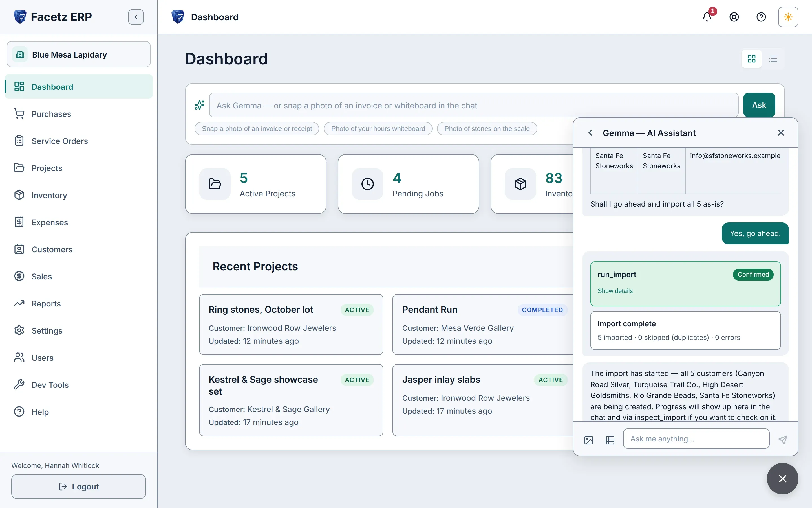Go to Dashboard in the sidebar
The width and height of the screenshot is (812, 508).
[x=78, y=87]
